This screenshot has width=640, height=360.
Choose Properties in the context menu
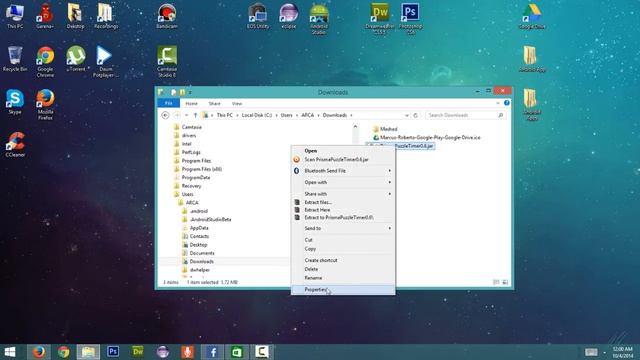(x=343, y=289)
